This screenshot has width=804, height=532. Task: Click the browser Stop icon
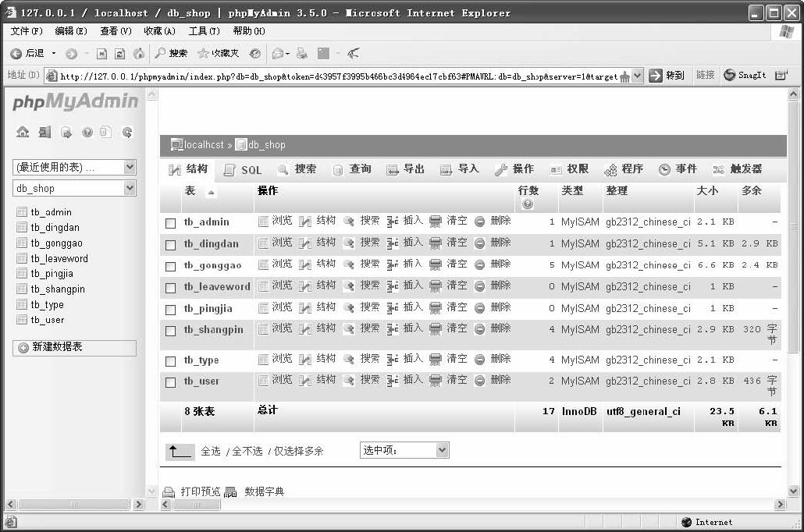click(102, 53)
